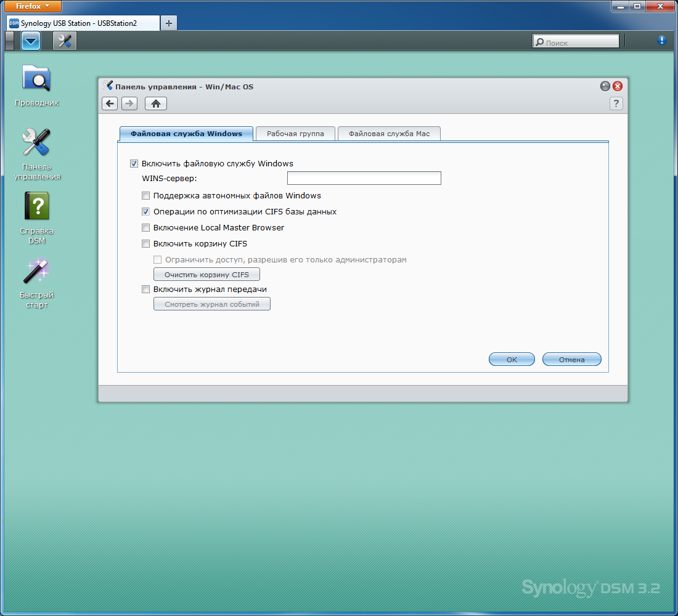Open help with the question mark button

pos(616,103)
